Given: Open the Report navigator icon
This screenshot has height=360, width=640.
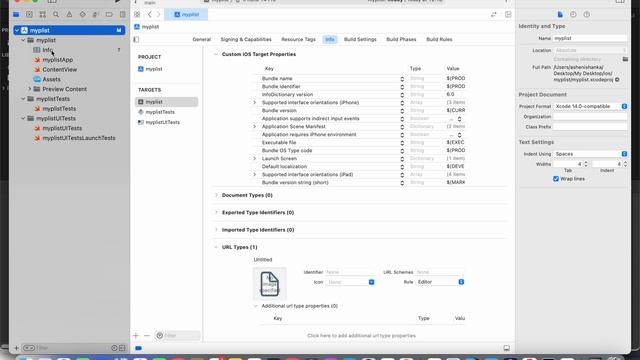Looking at the screenshot, I should click(x=122, y=15).
